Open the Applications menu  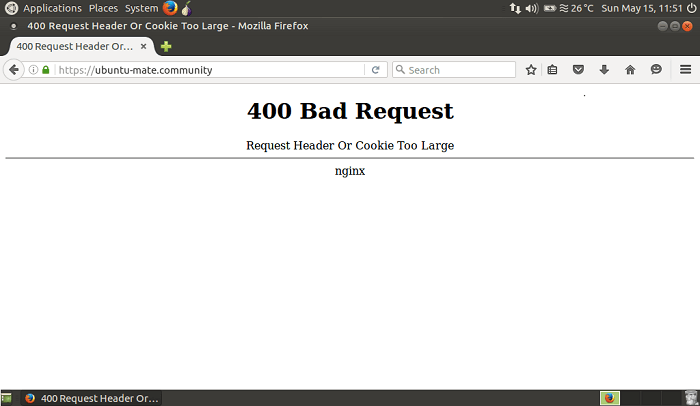(52, 8)
